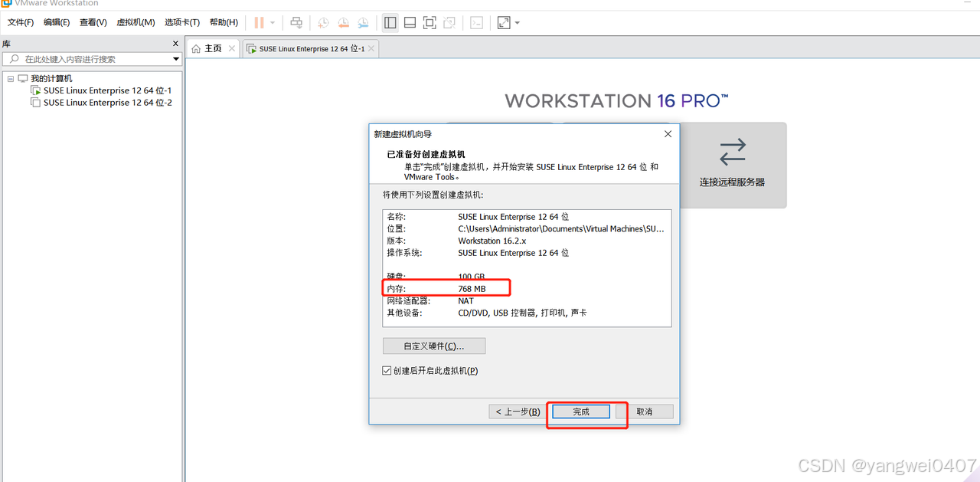
Task: Open the 查看(V) menu
Action: (93, 22)
